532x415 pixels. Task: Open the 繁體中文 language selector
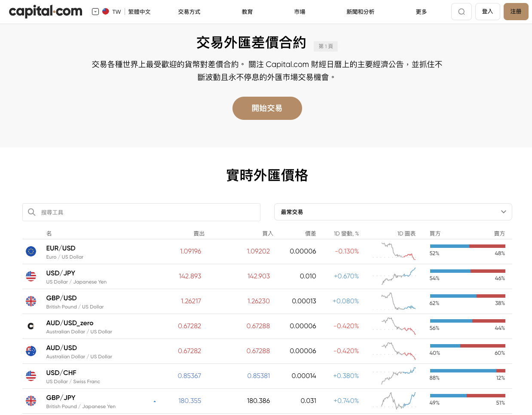point(139,12)
